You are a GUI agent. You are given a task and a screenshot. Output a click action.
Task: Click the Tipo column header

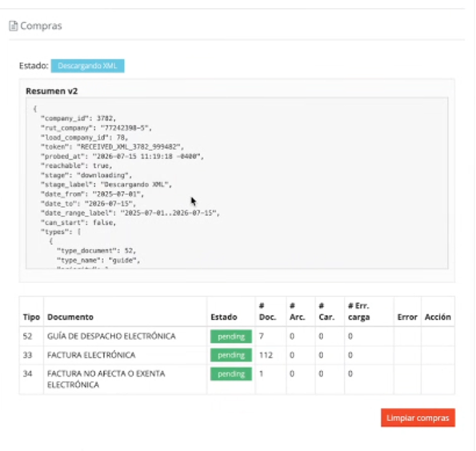pos(31,317)
